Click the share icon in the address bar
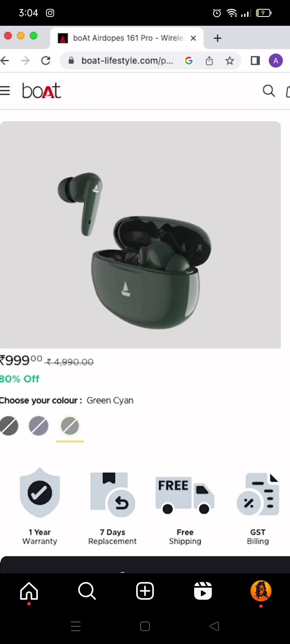Viewport: 290px width, 644px height. click(209, 61)
